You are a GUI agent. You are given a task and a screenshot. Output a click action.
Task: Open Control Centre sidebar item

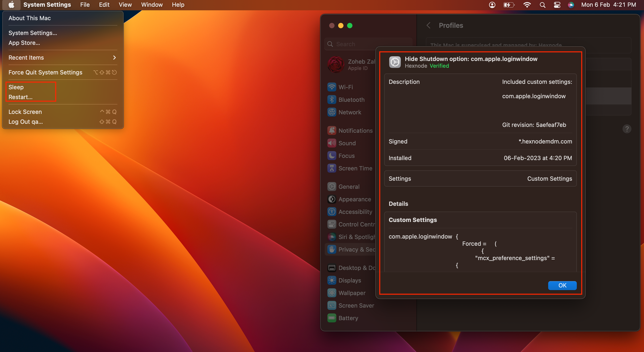tap(350, 224)
